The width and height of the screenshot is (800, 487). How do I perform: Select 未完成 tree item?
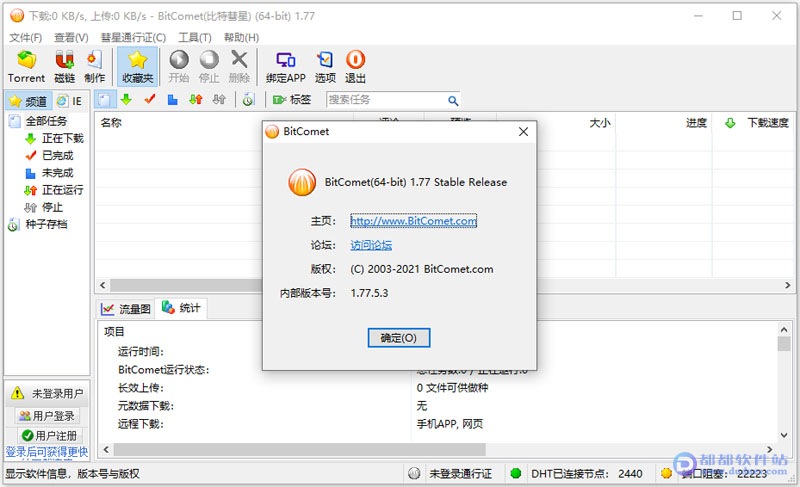pos(57,173)
